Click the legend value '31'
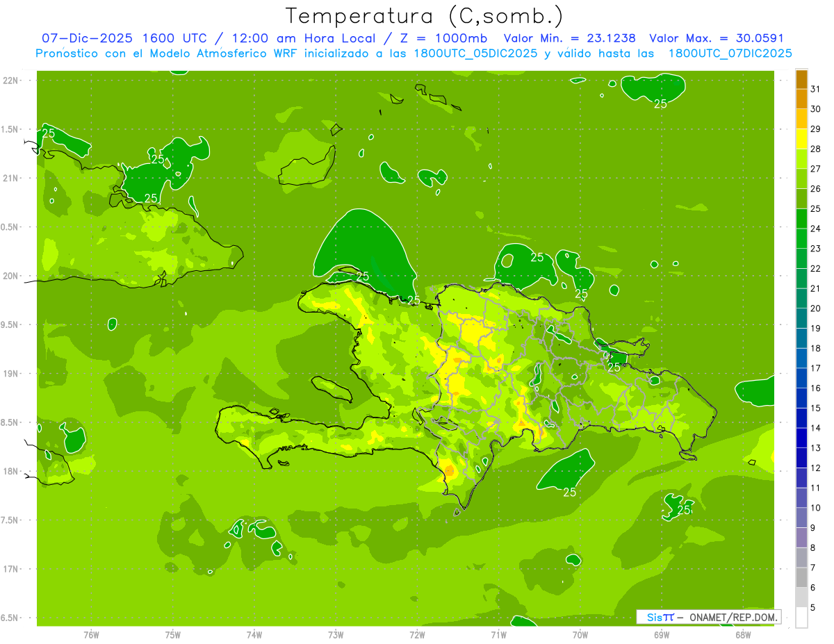This screenshot has height=644, width=834. 816,89
